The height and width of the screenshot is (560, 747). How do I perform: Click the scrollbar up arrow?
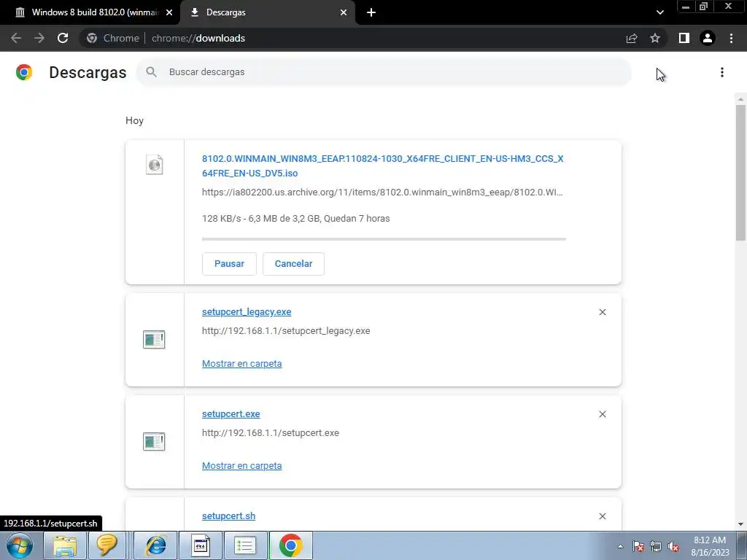click(x=740, y=99)
